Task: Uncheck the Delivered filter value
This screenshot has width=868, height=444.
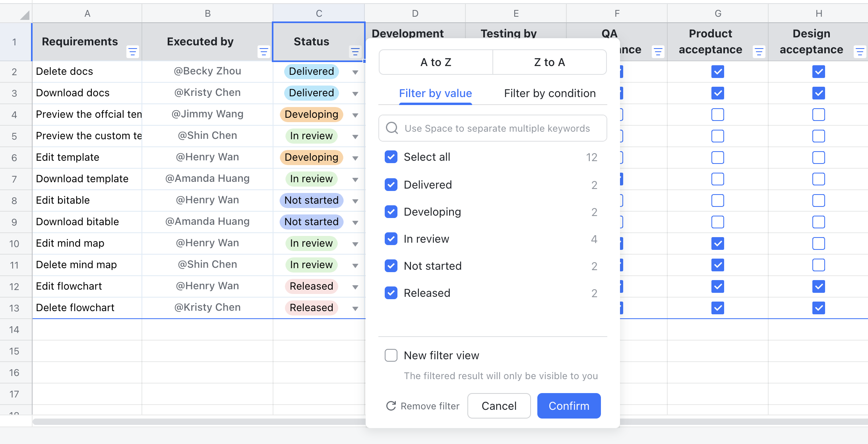Action: point(391,185)
